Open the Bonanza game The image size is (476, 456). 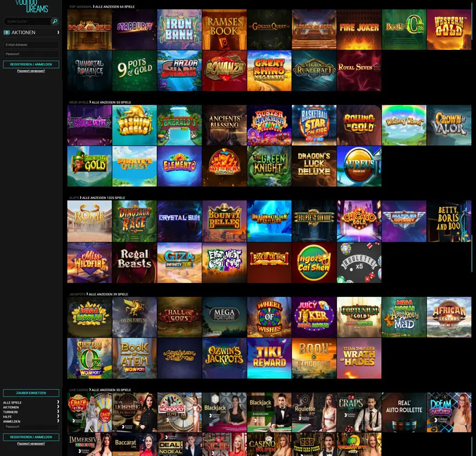(224, 71)
